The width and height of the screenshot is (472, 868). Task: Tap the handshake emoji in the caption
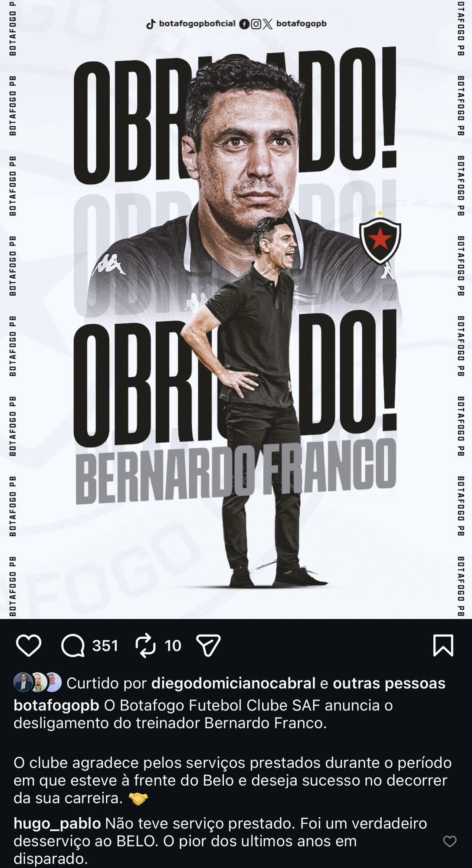138,799
